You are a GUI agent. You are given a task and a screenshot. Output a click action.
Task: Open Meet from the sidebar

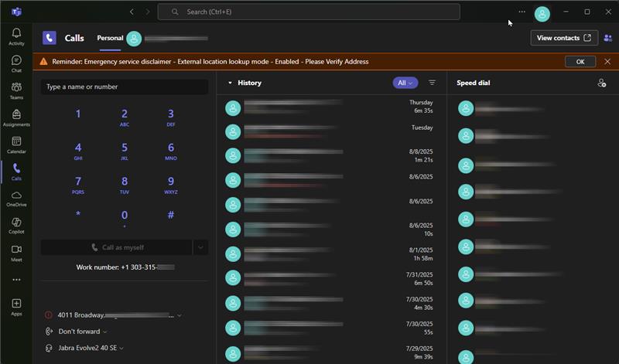[16, 253]
